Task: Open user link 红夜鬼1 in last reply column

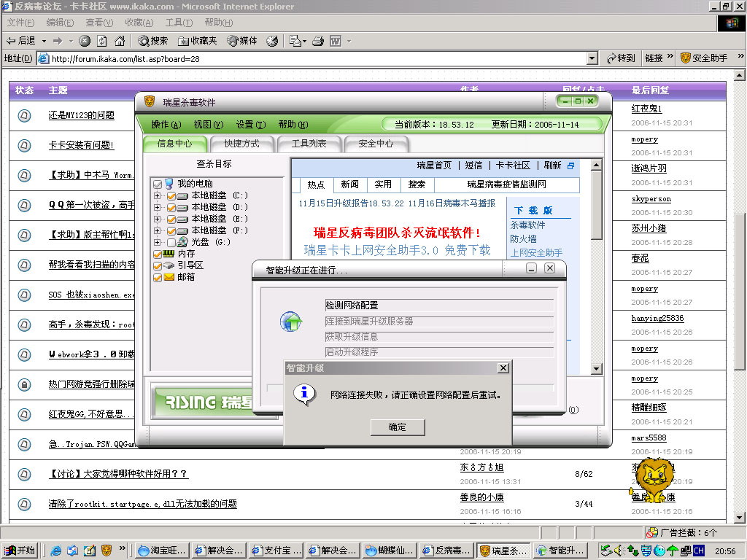Action: tap(646, 109)
